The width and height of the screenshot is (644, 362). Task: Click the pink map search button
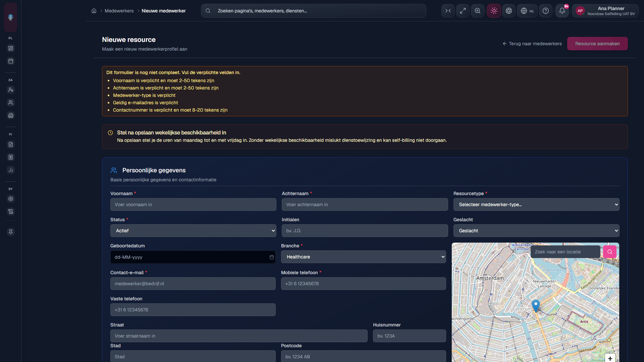click(610, 252)
